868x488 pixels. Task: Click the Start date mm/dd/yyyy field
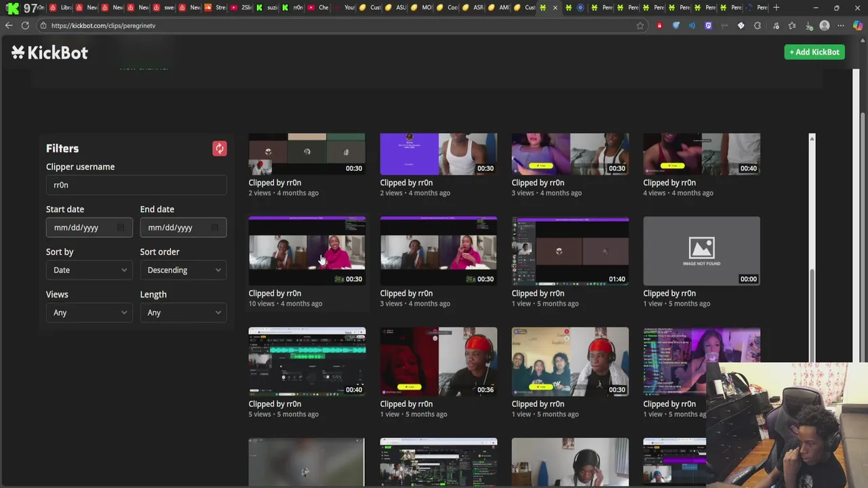coord(89,228)
